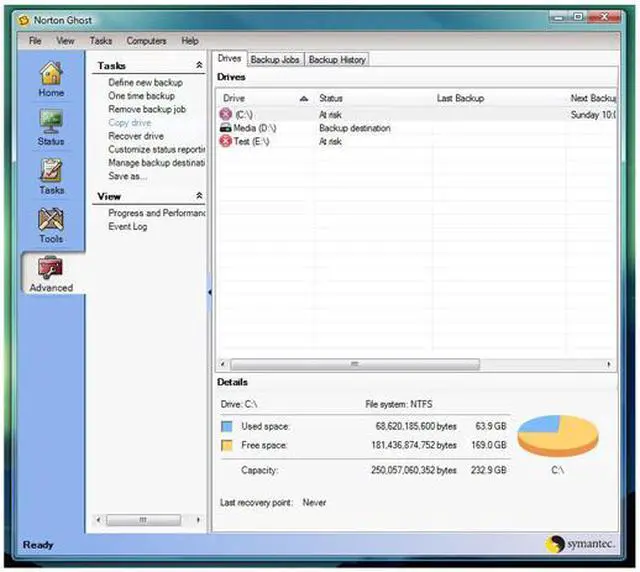
Task: Select the (C:\) drive row
Action: [x=416, y=115]
